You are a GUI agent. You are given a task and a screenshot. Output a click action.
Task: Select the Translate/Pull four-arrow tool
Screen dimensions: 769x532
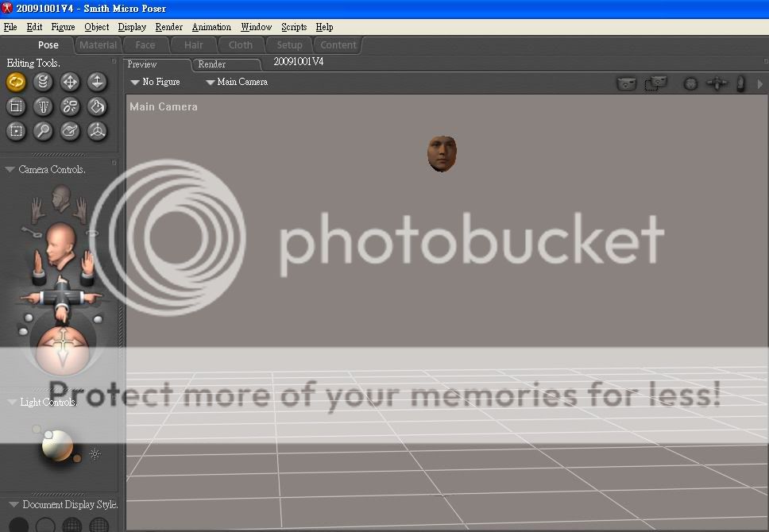coord(70,82)
